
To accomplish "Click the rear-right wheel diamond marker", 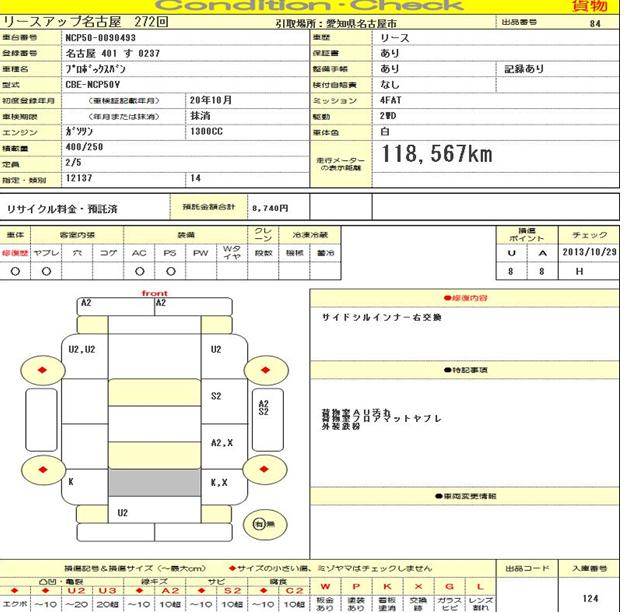I will click(x=265, y=467).
